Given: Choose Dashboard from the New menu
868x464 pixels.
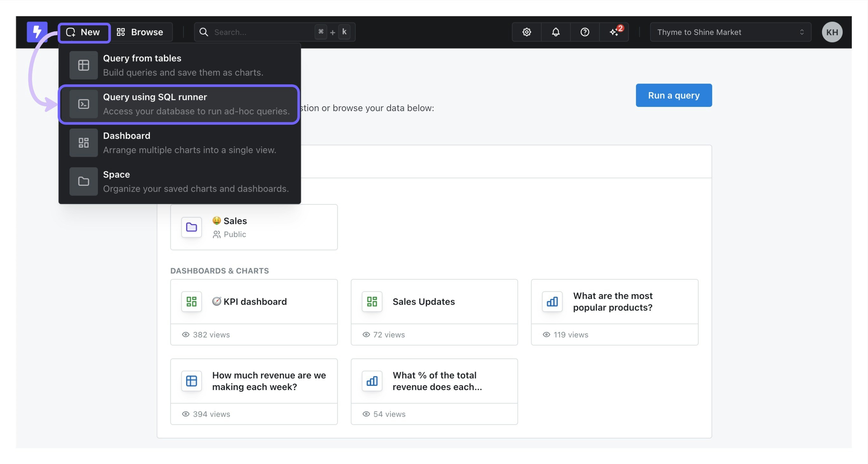Looking at the screenshot, I should tap(179, 143).
